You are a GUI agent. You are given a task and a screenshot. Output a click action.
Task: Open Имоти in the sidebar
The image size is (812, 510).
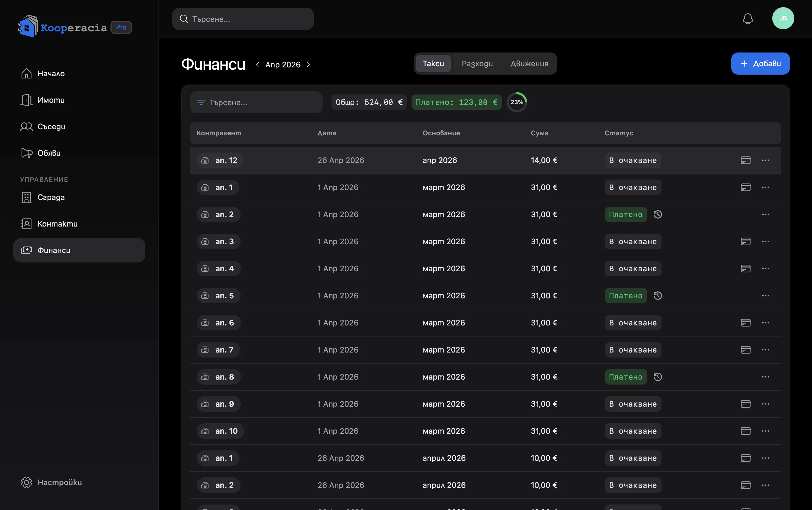click(x=79, y=100)
